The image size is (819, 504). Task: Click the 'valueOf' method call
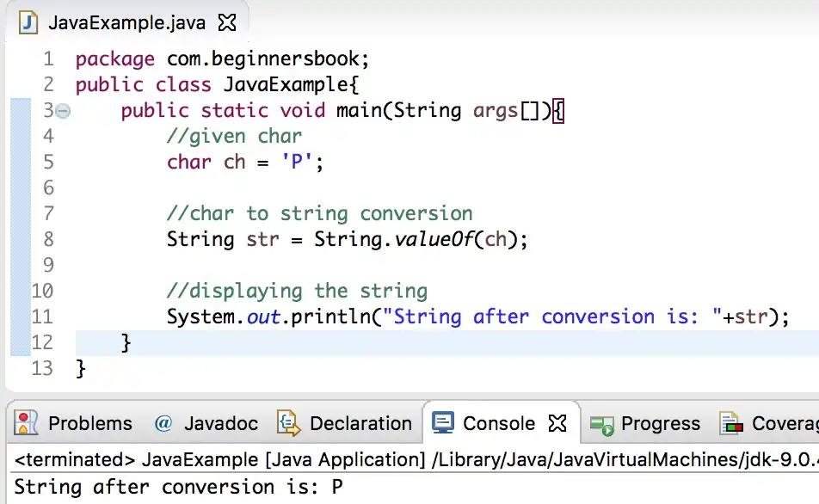[434, 239]
